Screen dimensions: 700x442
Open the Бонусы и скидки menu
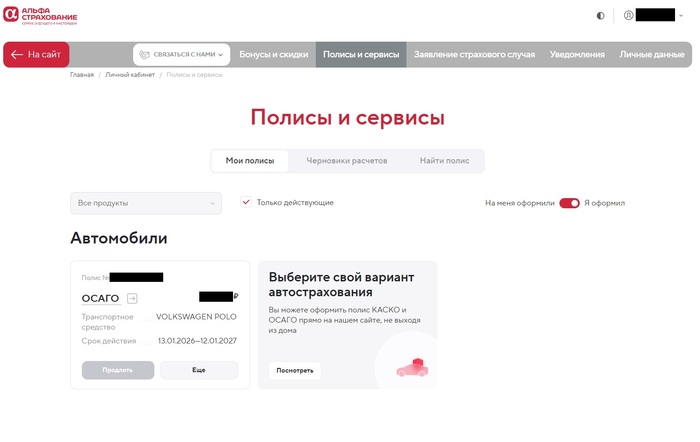(274, 54)
